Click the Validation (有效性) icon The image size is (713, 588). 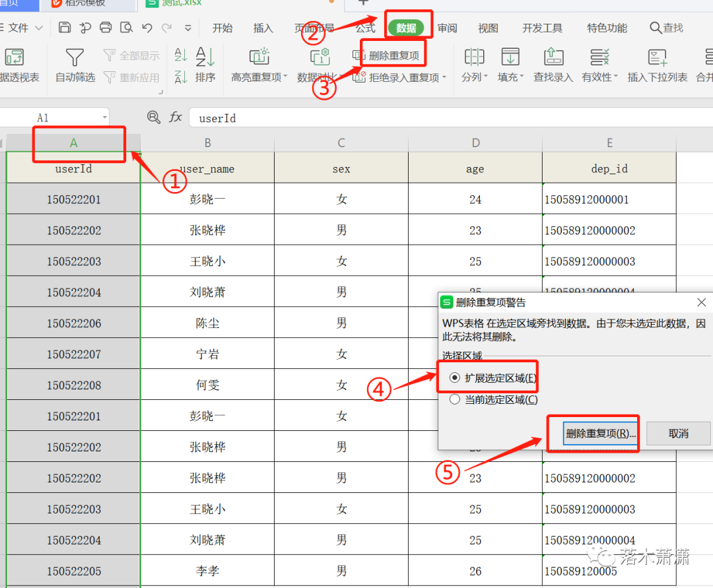(x=599, y=57)
